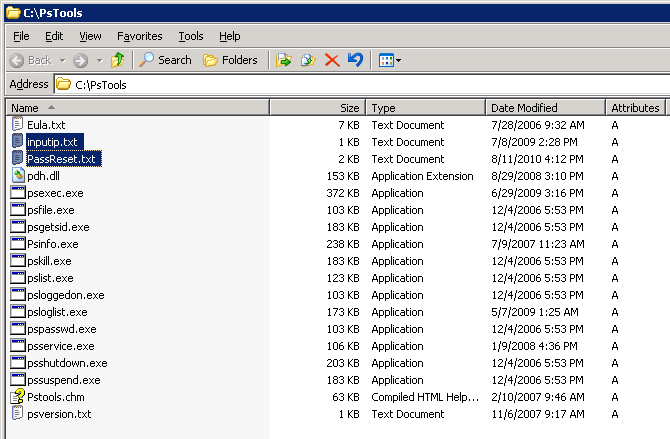
Task: Click the file name psloggedon.exe
Action: 66,295
